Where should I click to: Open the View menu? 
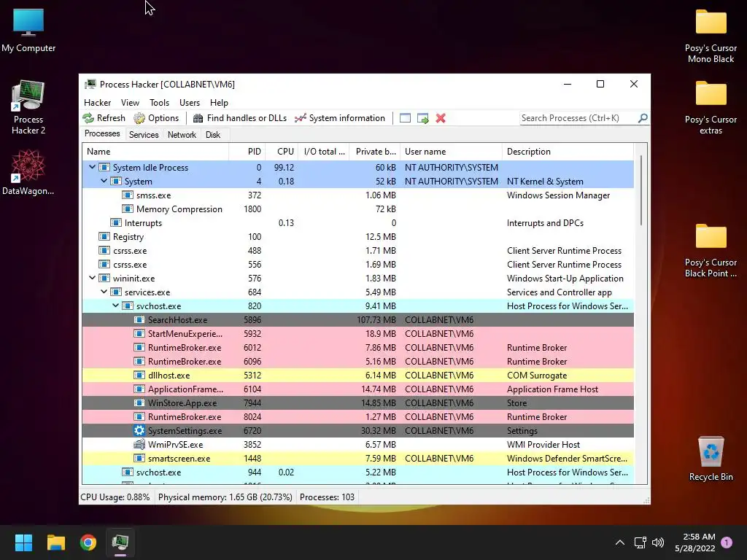(130, 102)
